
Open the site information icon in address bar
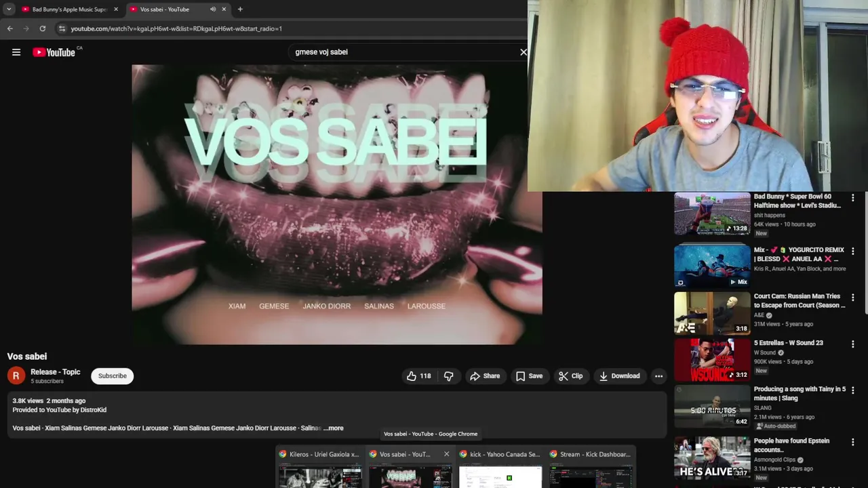click(x=62, y=28)
